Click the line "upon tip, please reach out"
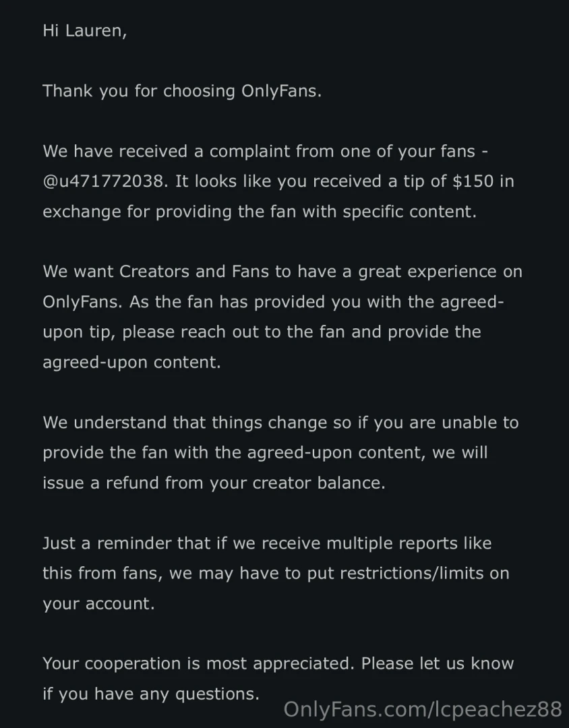Screen dimensions: 569x728 pos(262,332)
